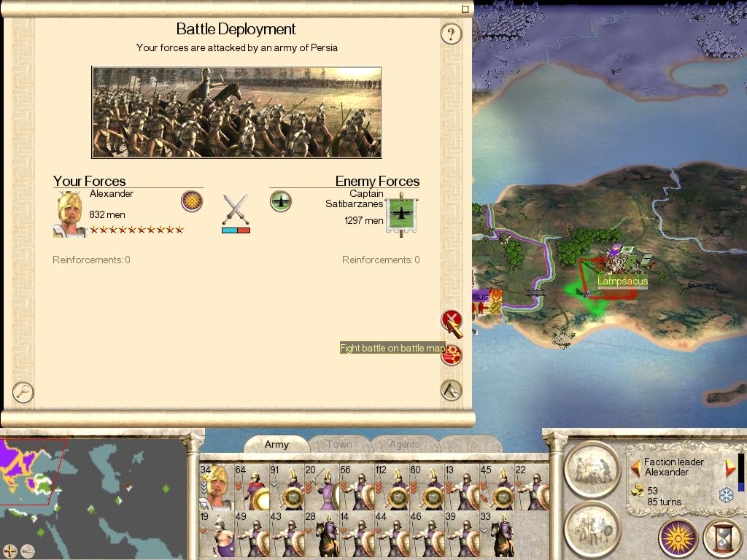Screen dimensions: 747x560
Task: Open the construction round button
Action: click(592, 469)
